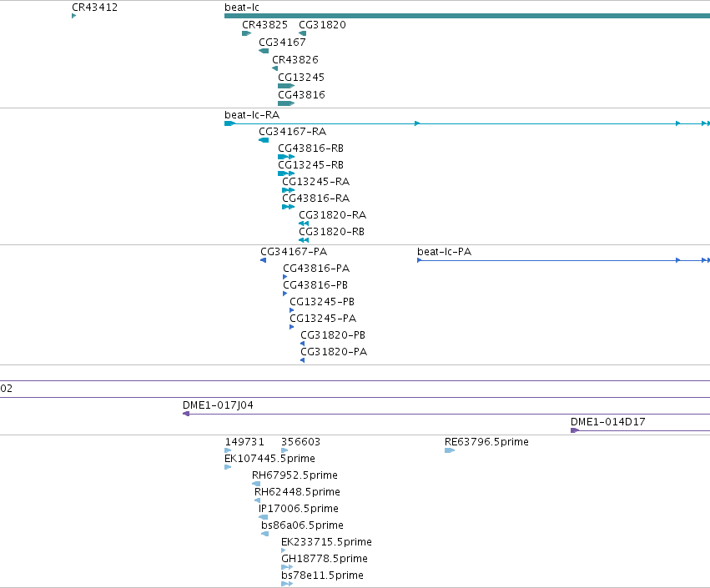Click the CG43816-PB protein glyph
The image size is (710, 588).
point(285,294)
